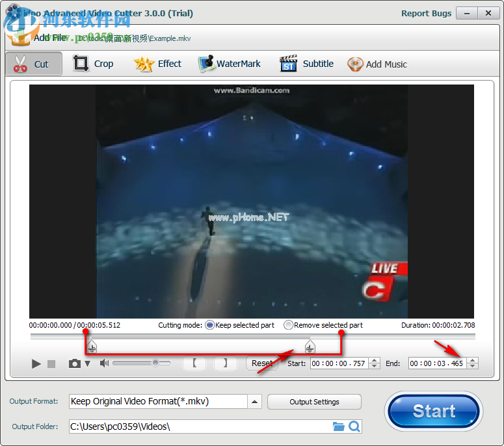
Task: Select the Cut scissors tool
Action: click(34, 64)
